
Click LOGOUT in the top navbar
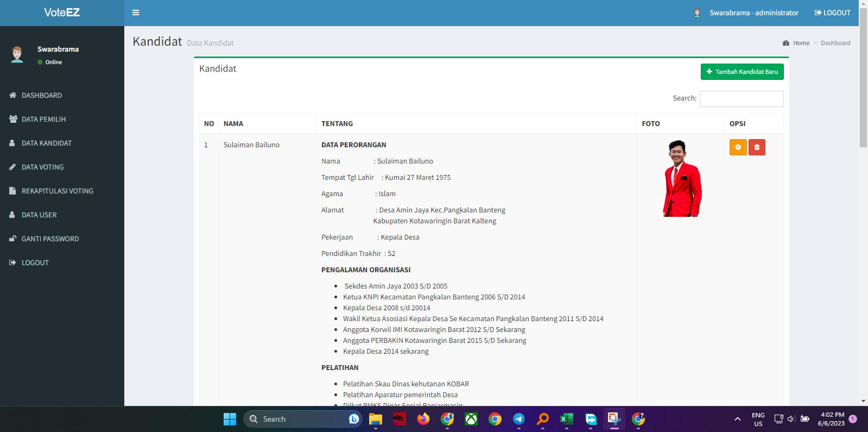pyautogui.click(x=833, y=12)
